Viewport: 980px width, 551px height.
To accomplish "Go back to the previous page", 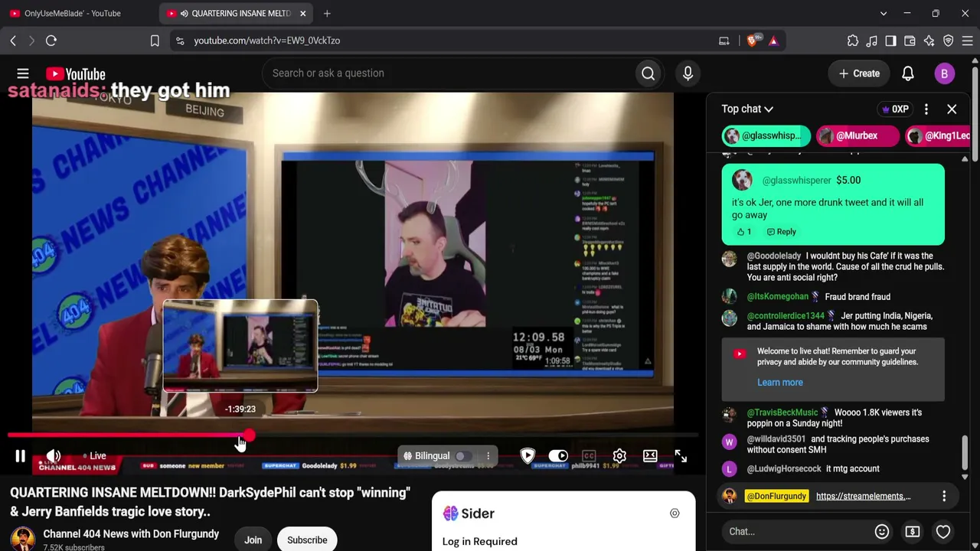I will (x=13, y=41).
